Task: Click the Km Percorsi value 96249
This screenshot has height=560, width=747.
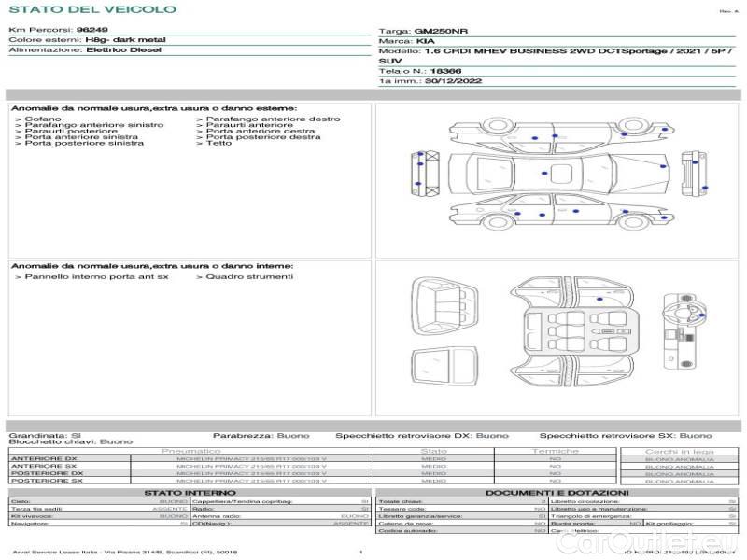Action: tap(92, 30)
